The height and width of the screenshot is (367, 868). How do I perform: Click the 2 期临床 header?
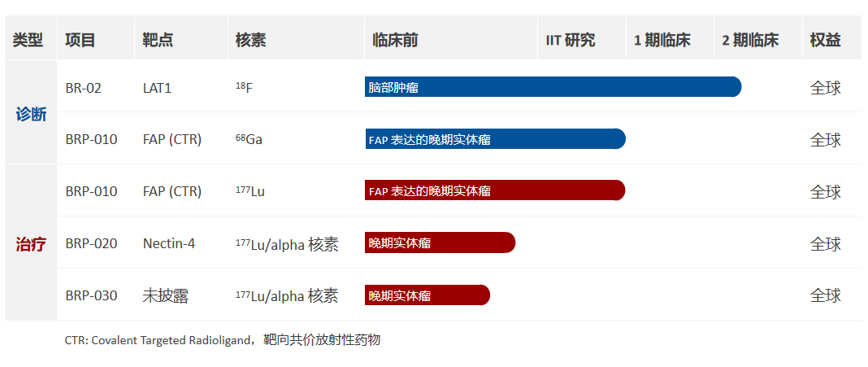750,41
